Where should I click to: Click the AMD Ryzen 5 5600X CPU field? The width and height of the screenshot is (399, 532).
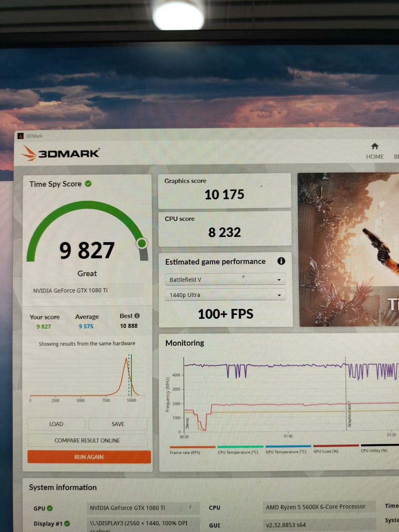[319, 507]
